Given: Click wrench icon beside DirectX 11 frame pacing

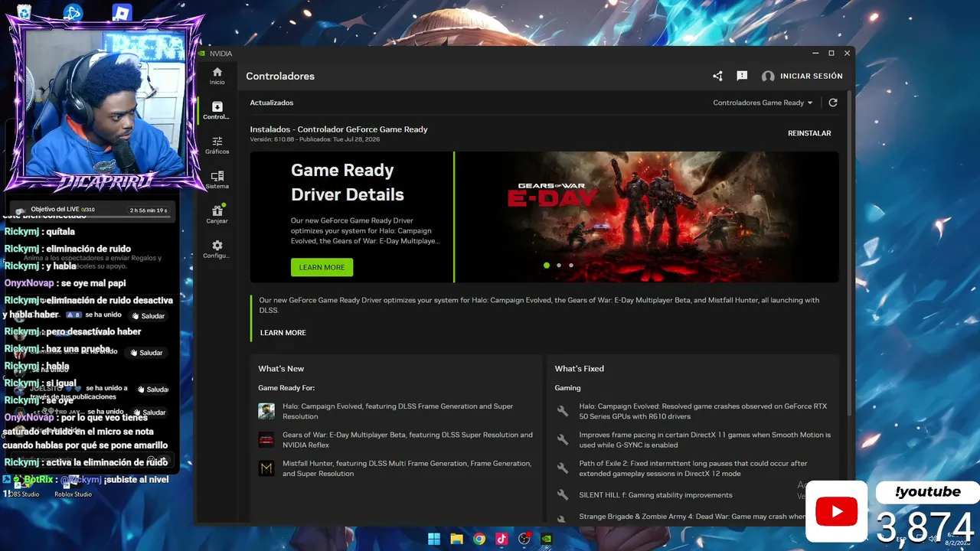Looking at the screenshot, I should 563,440.
